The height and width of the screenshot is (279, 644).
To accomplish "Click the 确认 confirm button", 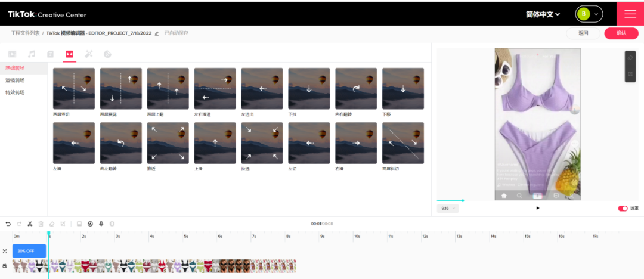I will 621,33.
